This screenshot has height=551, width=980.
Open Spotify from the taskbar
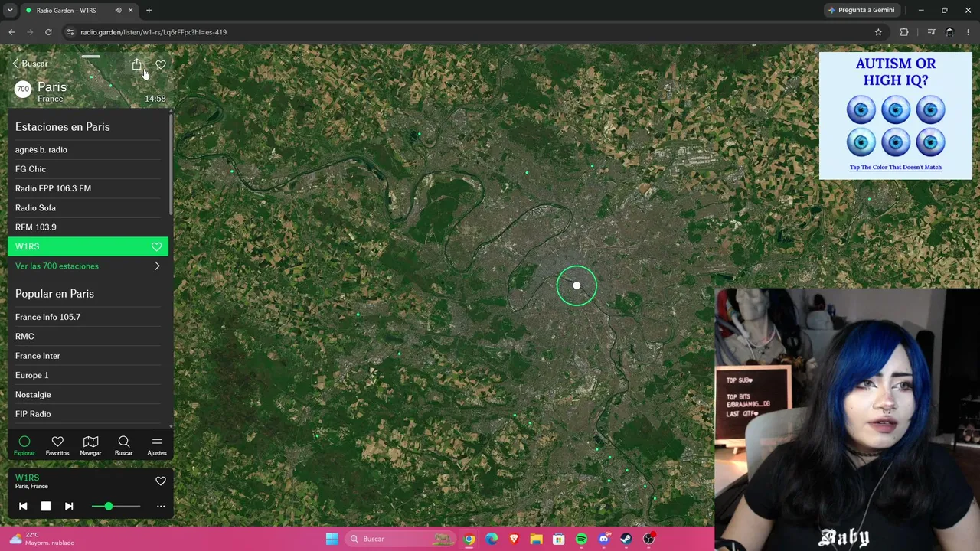click(x=581, y=539)
